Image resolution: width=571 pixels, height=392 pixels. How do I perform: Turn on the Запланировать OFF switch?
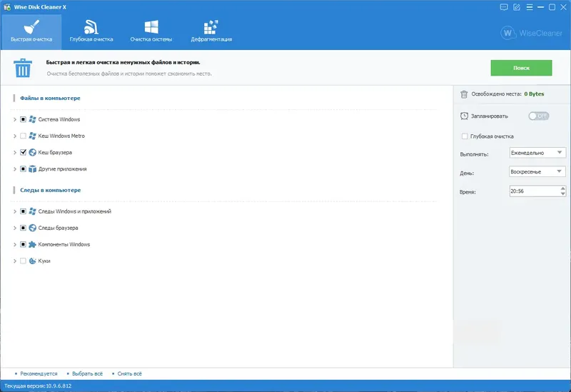539,116
